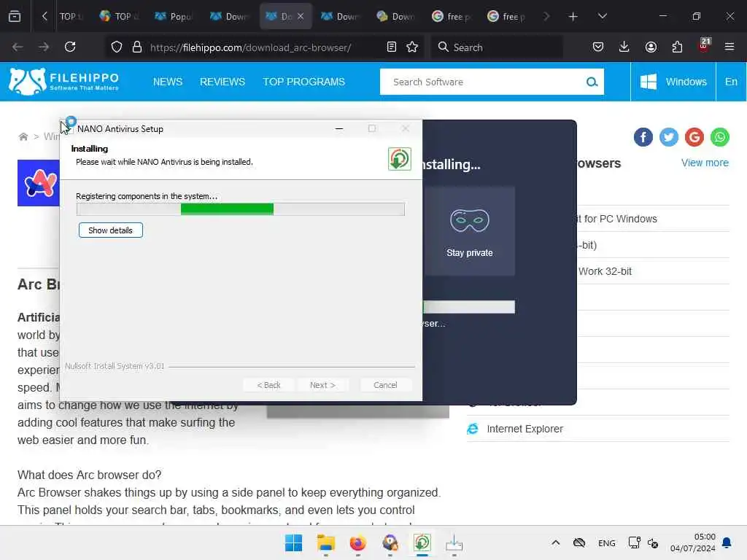Click the Firefox Search box
This screenshot has width=747, height=560.
coord(498,47)
